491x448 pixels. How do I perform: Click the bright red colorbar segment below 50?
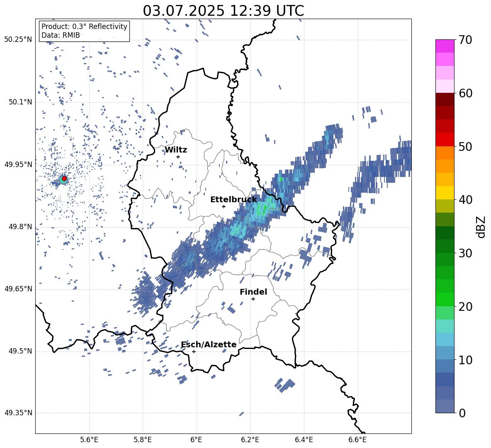click(x=445, y=140)
